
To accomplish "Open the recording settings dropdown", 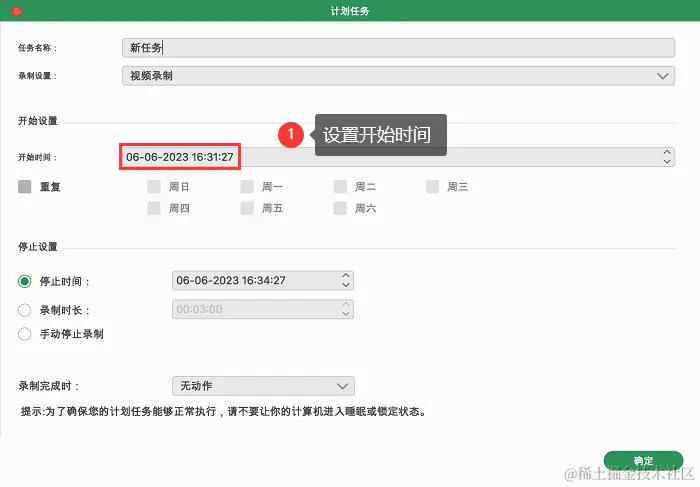I will (398, 76).
